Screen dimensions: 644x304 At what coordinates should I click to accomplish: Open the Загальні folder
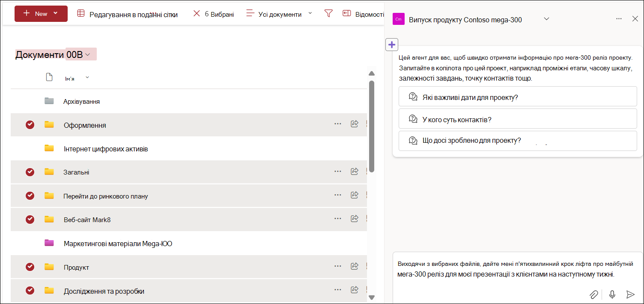tap(76, 172)
